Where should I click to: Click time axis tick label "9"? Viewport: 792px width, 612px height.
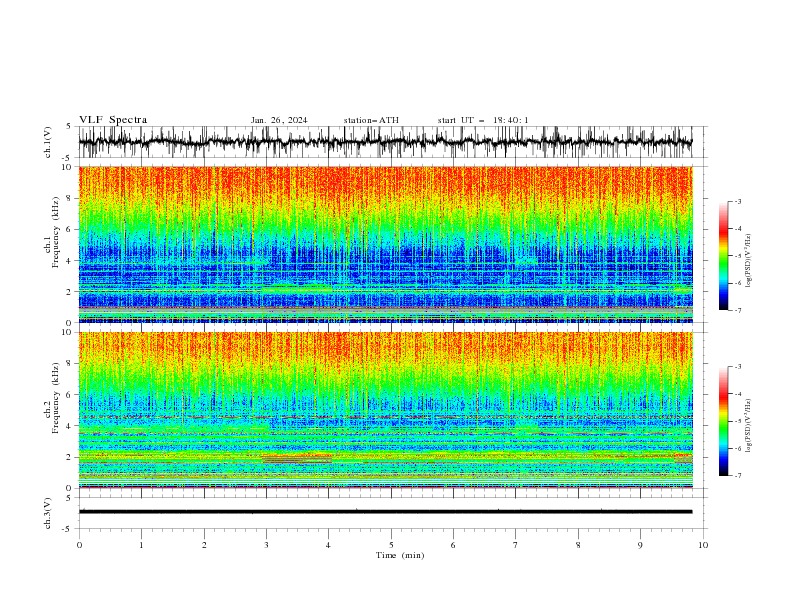coord(640,545)
